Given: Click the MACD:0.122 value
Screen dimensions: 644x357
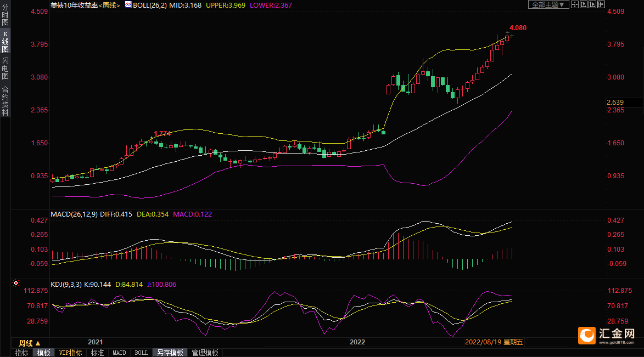Looking at the screenshot, I should tap(193, 214).
